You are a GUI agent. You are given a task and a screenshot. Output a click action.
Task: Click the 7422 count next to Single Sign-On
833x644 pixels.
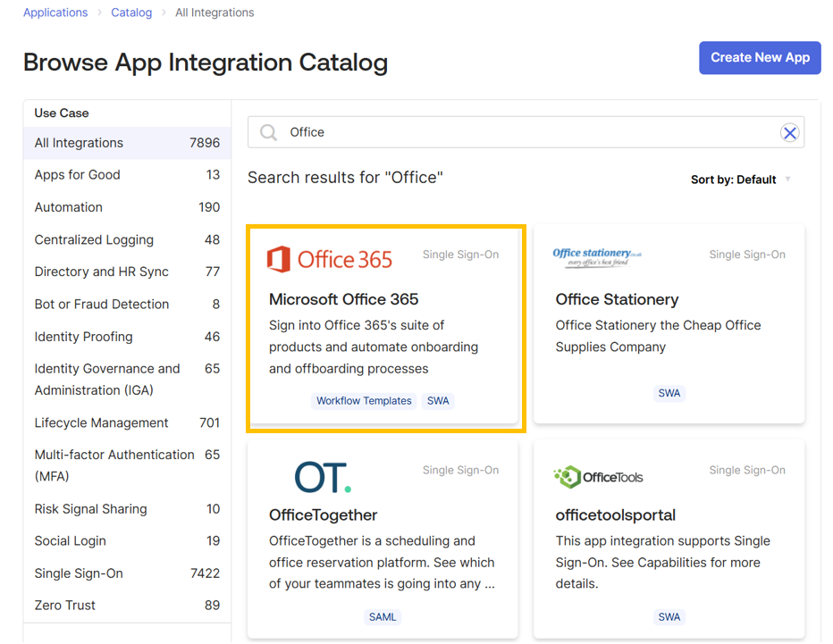click(x=205, y=573)
